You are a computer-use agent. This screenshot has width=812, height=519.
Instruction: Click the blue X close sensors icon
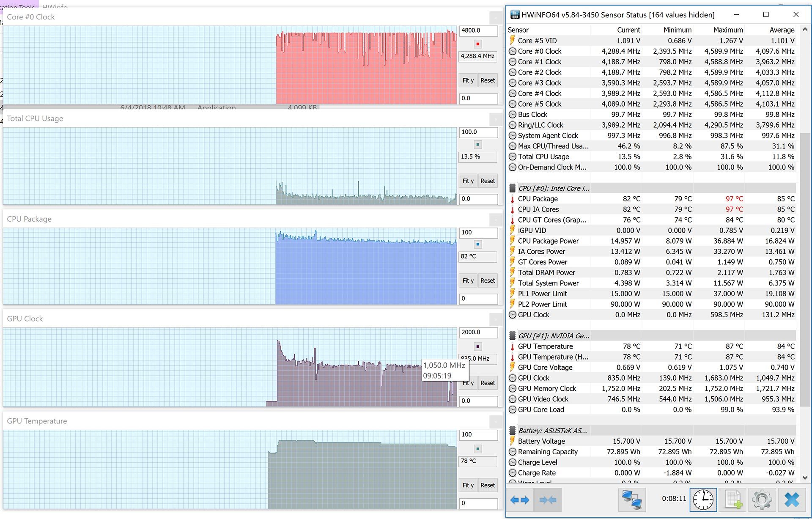point(792,500)
